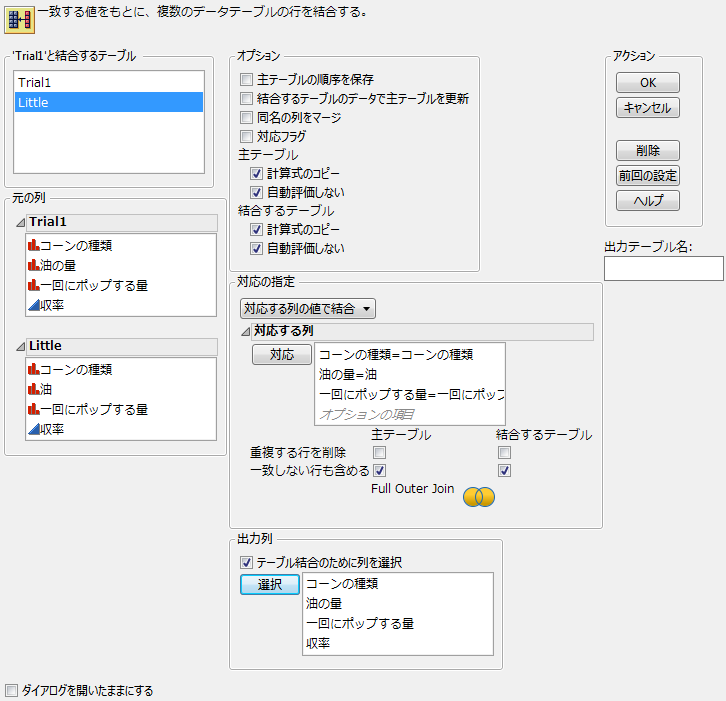
Task: Click nominal icon beside 油の量 in Trial1
Action: click(33, 265)
